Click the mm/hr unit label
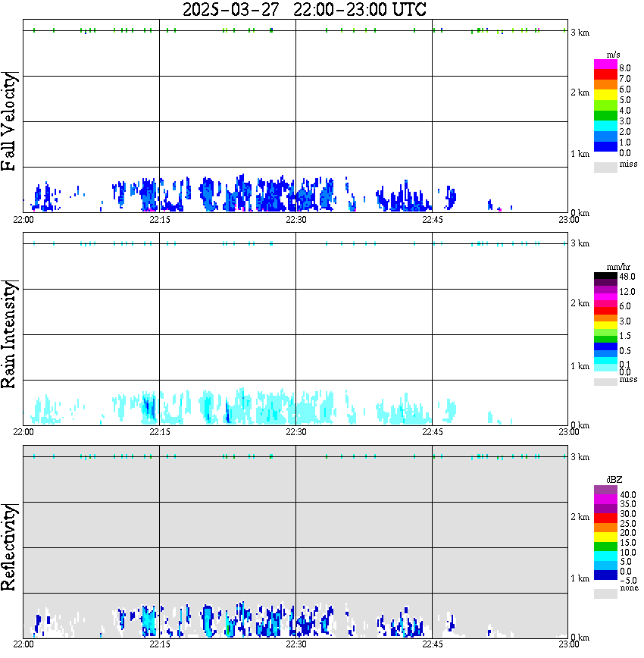 click(x=618, y=268)
